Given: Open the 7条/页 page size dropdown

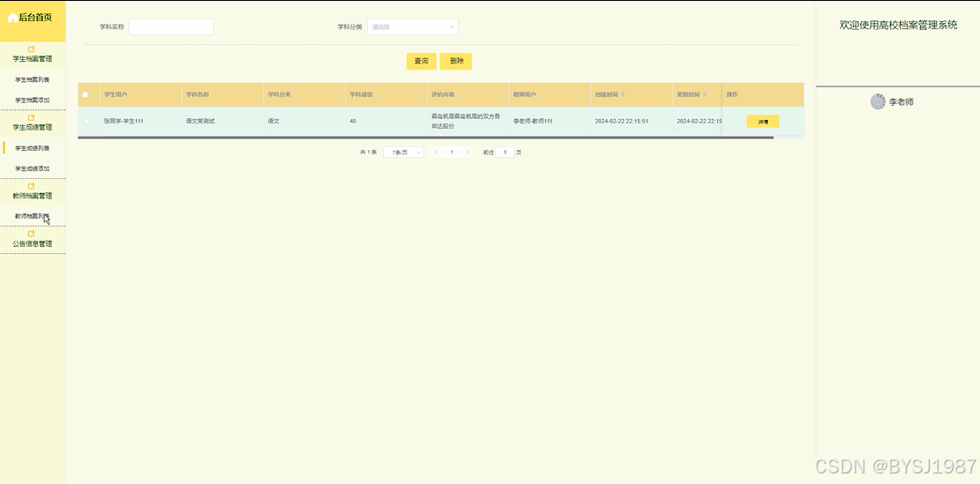Looking at the screenshot, I should click(403, 153).
